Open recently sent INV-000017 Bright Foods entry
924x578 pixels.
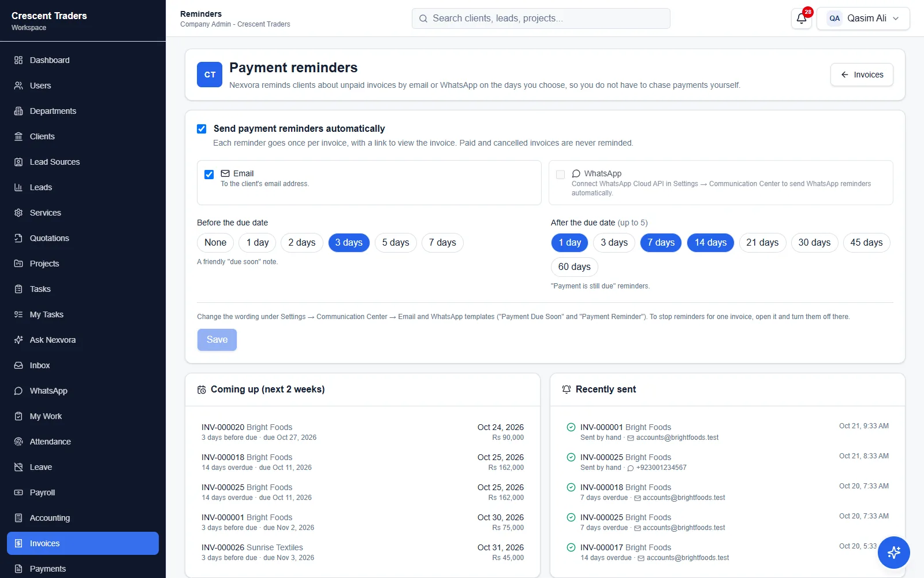[728, 553]
